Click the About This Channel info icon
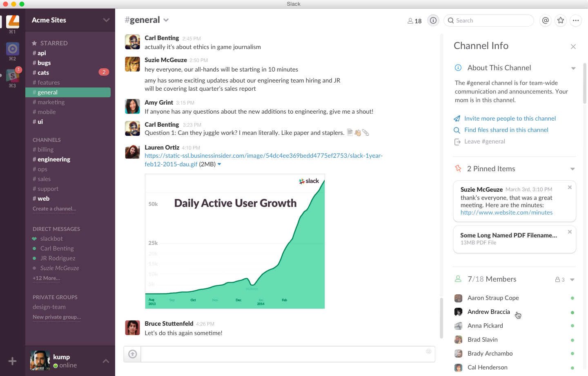This screenshot has width=588, height=376. (x=458, y=67)
